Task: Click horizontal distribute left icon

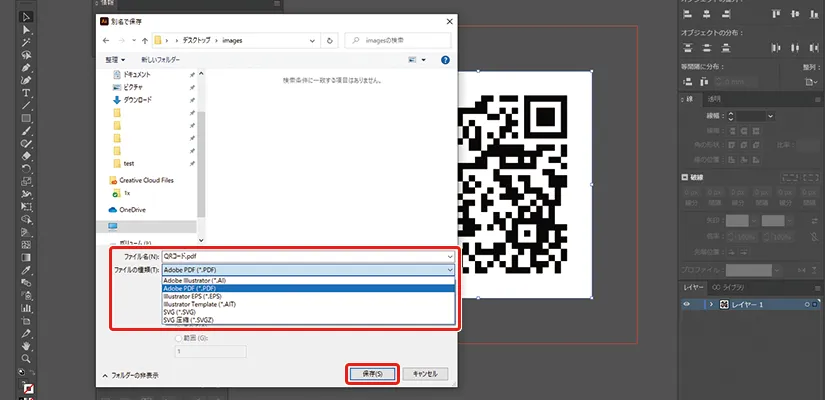Action: (776, 48)
